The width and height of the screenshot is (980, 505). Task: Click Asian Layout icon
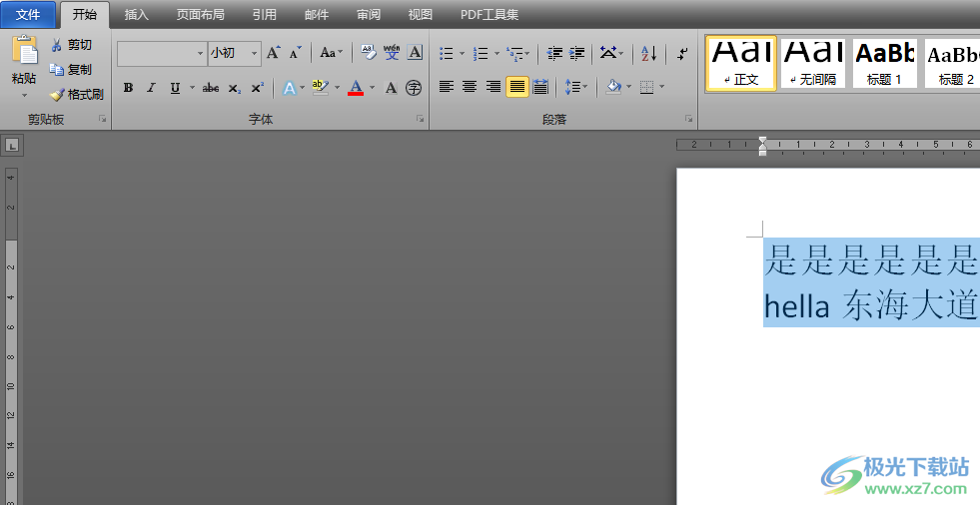pyautogui.click(x=607, y=53)
